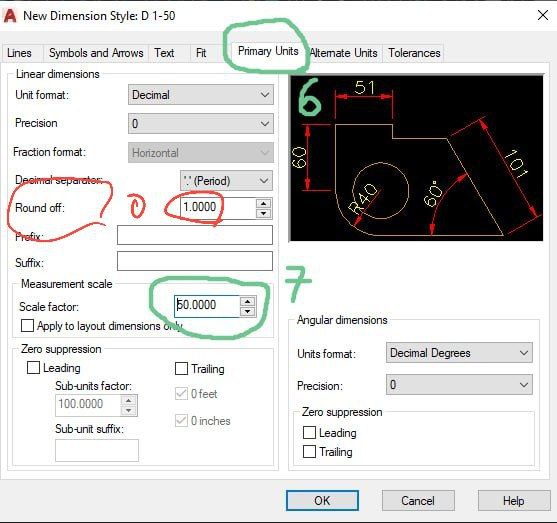Select the Primary Units tab
Viewport: 557px width, 523px height.
pos(268,51)
